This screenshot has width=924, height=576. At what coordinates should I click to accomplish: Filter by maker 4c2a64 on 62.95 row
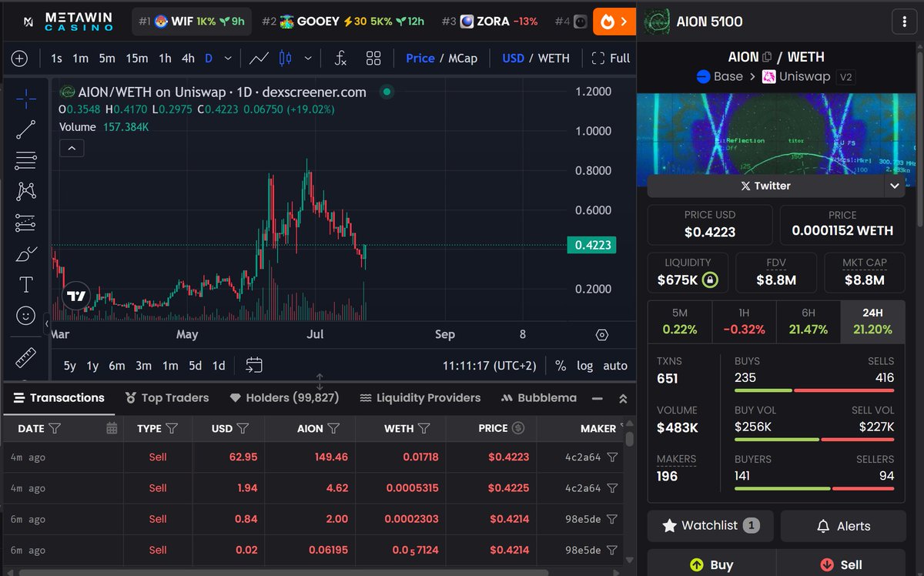(612, 457)
